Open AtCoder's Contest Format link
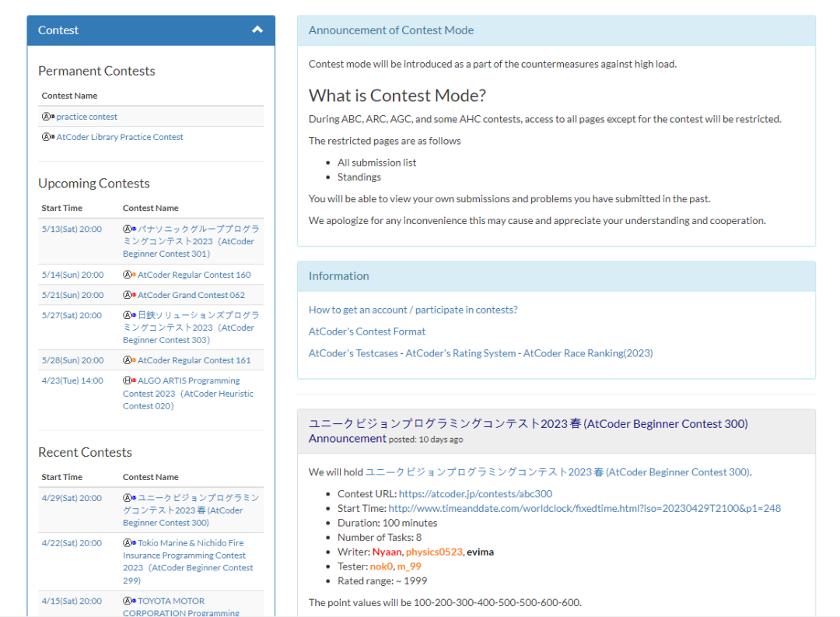Screen dimensions: 840x617 tap(367, 331)
